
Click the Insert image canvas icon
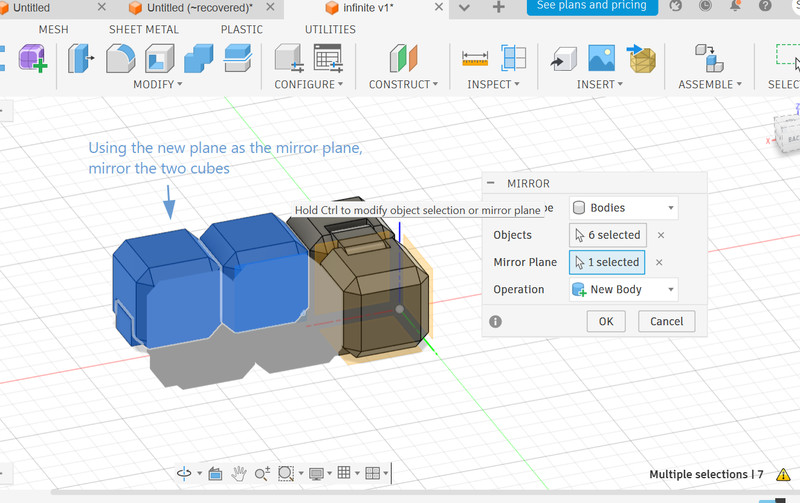[x=601, y=58]
